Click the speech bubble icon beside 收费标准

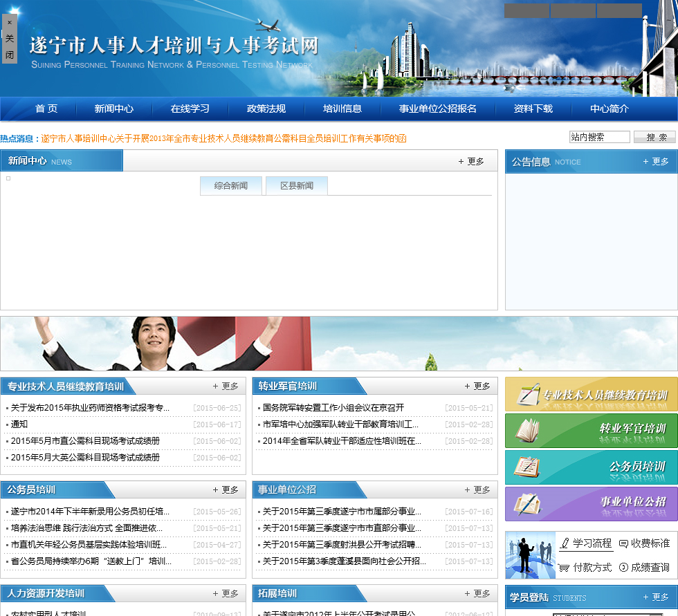click(x=623, y=543)
